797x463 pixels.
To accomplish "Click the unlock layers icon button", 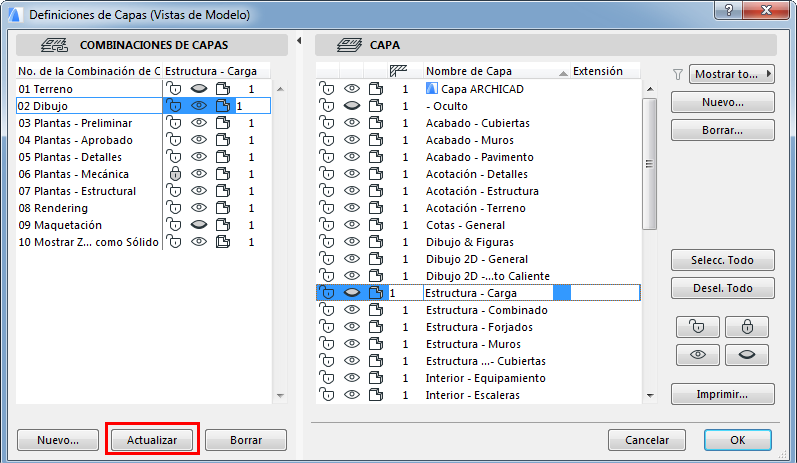I will tap(697, 326).
